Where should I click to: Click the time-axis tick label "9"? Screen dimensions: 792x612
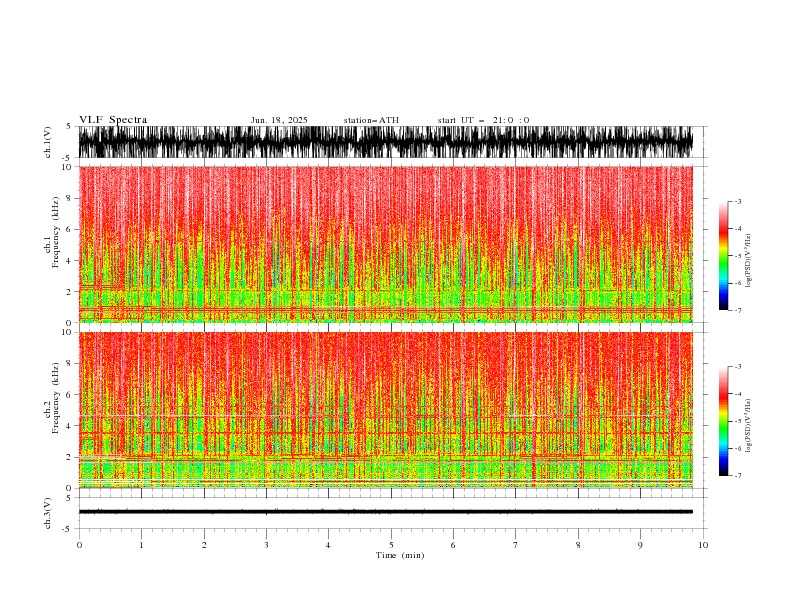click(x=640, y=545)
